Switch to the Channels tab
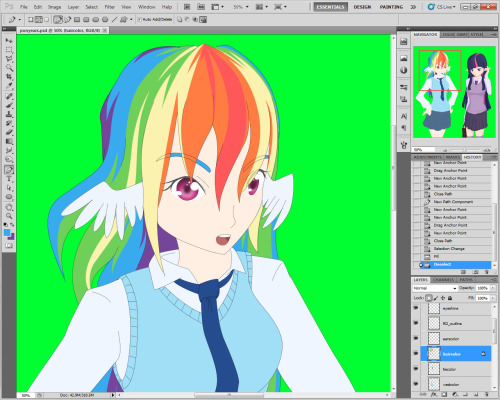This screenshot has width=500, height=400. 444,280
